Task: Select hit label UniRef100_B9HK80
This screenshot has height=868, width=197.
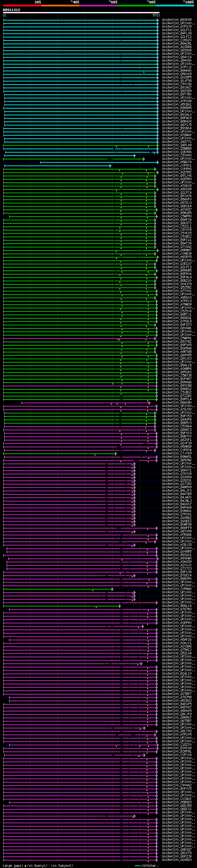Action: tap(176, 71)
